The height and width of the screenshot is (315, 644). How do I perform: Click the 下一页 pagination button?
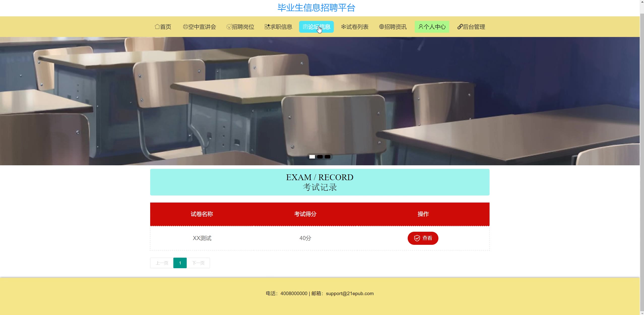point(198,263)
